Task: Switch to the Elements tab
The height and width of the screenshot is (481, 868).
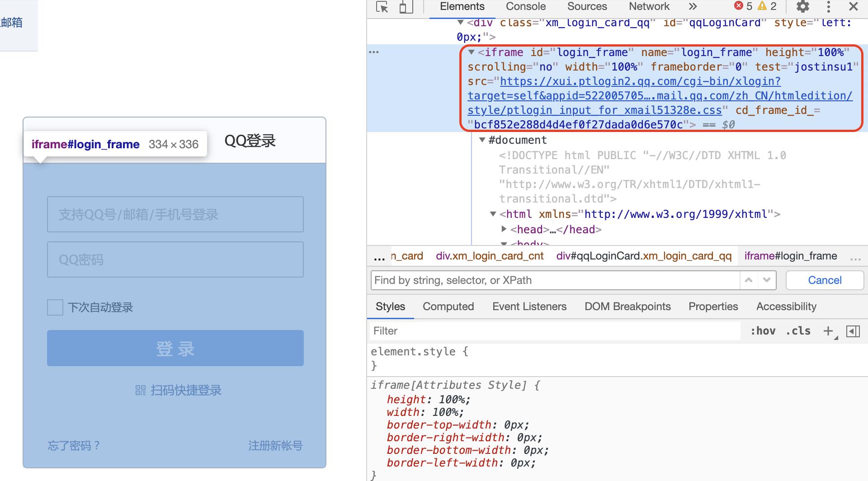Action: (462, 6)
